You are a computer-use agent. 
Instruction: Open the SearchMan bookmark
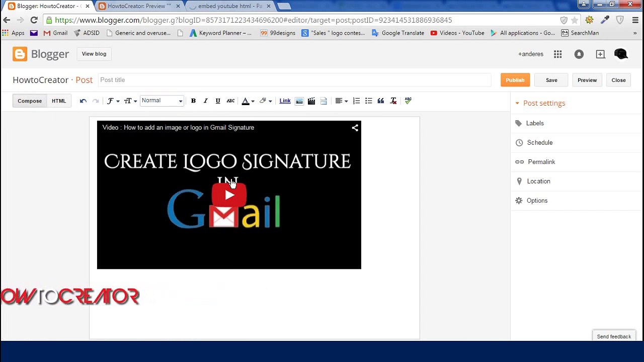580,33
